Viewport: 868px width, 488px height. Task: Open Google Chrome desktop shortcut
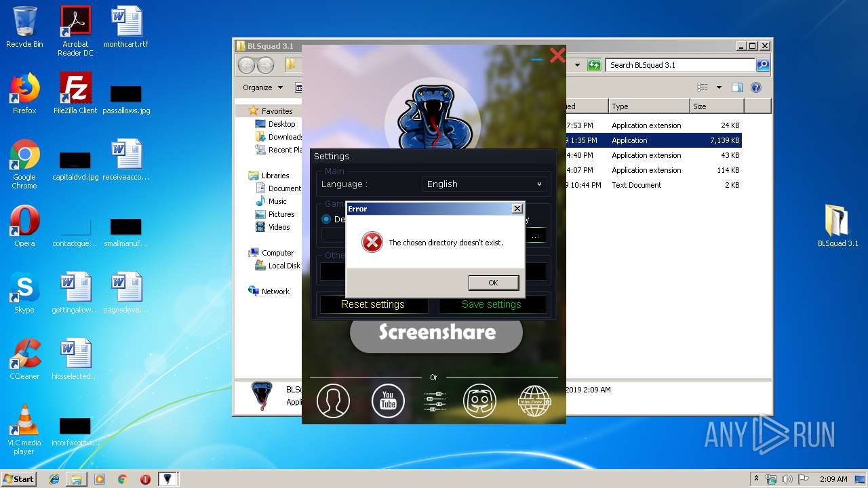tap(24, 165)
